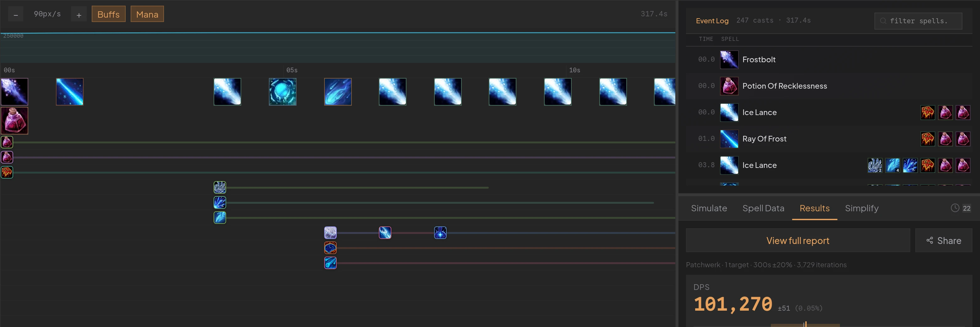Select the pink-bordered ice streak buff icon
980x327 pixels.
click(385, 233)
